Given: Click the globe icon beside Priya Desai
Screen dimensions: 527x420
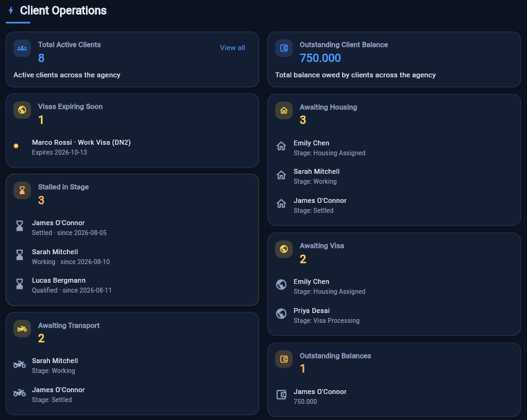Looking at the screenshot, I should point(281,314).
